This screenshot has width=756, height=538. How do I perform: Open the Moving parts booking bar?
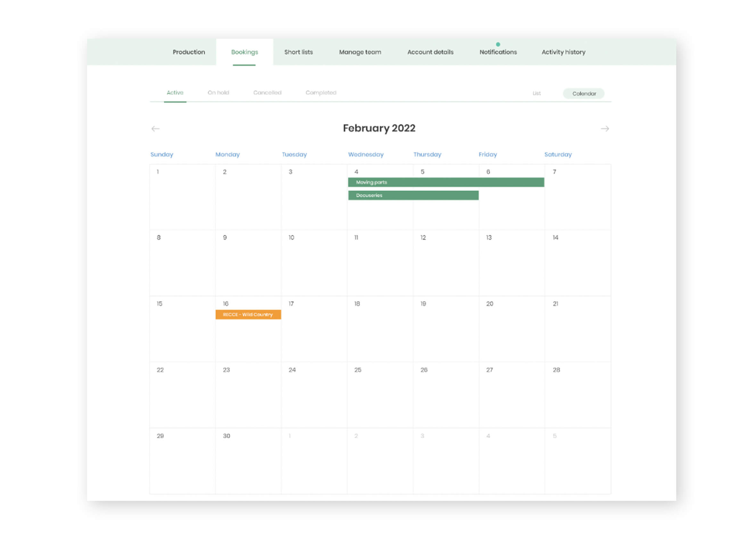(x=446, y=182)
